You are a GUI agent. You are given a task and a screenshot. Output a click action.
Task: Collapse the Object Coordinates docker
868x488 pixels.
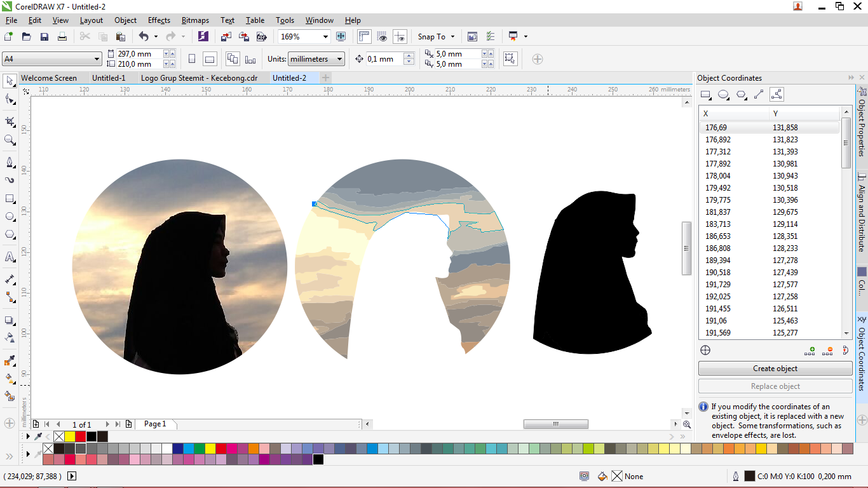tap(851, 78)
